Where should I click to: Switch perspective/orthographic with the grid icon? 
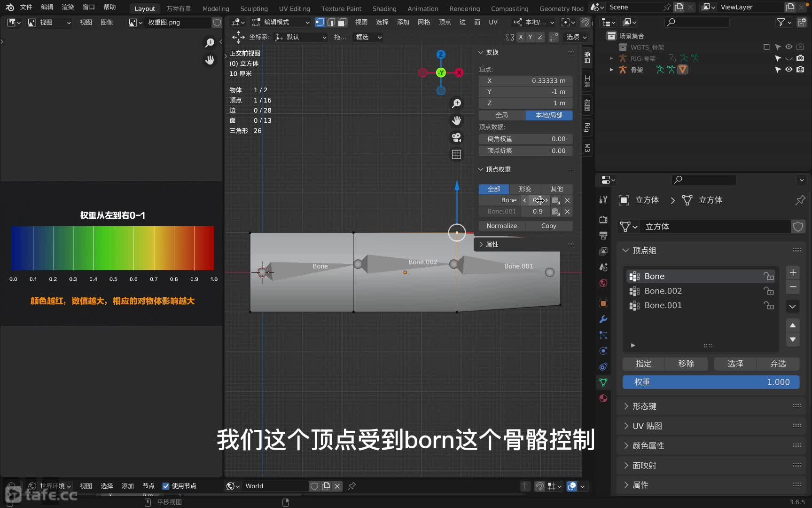pyautogui.click(x=456, y=154)
